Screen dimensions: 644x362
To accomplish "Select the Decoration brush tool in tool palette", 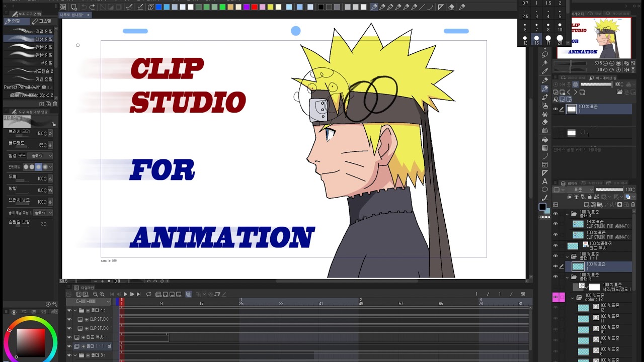I will point(545,114).
